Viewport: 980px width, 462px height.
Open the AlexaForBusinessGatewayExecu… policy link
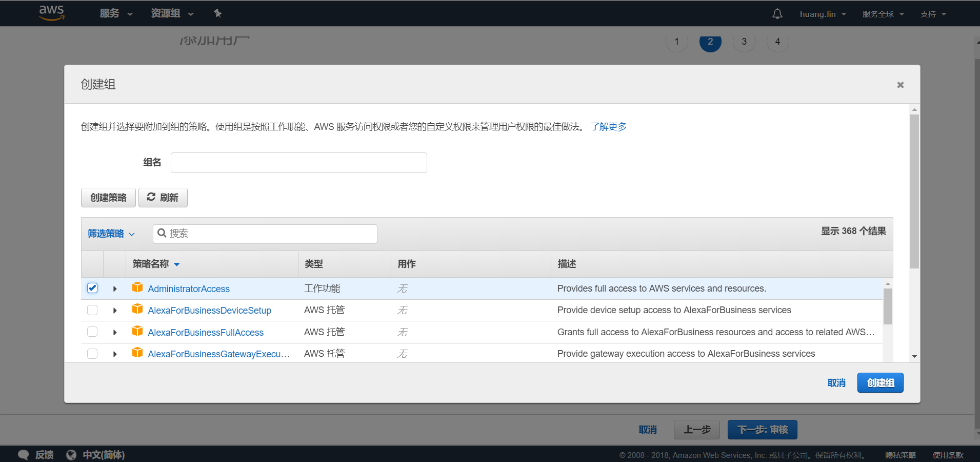218,354
